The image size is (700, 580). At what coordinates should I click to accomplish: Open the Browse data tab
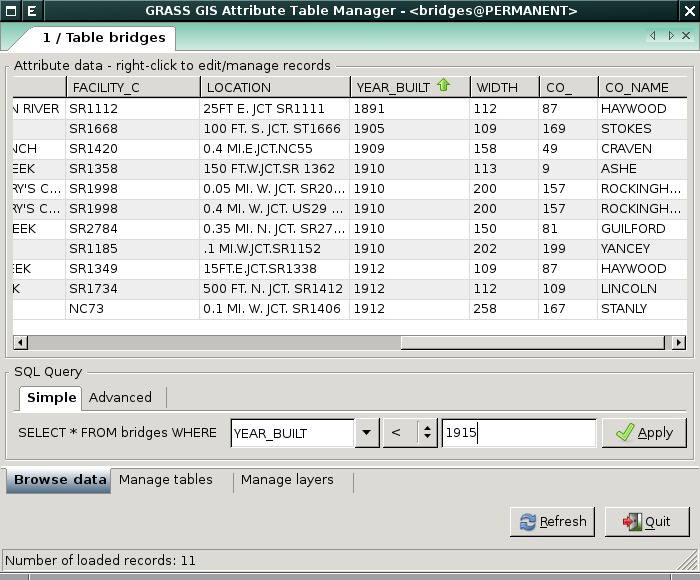tap(59, 480)
